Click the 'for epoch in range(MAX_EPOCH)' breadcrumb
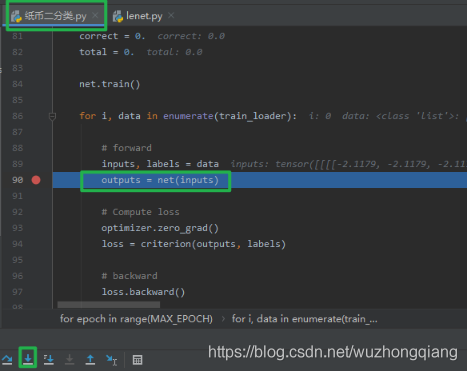The image size is (467, 371). click(x=136, y=319)
